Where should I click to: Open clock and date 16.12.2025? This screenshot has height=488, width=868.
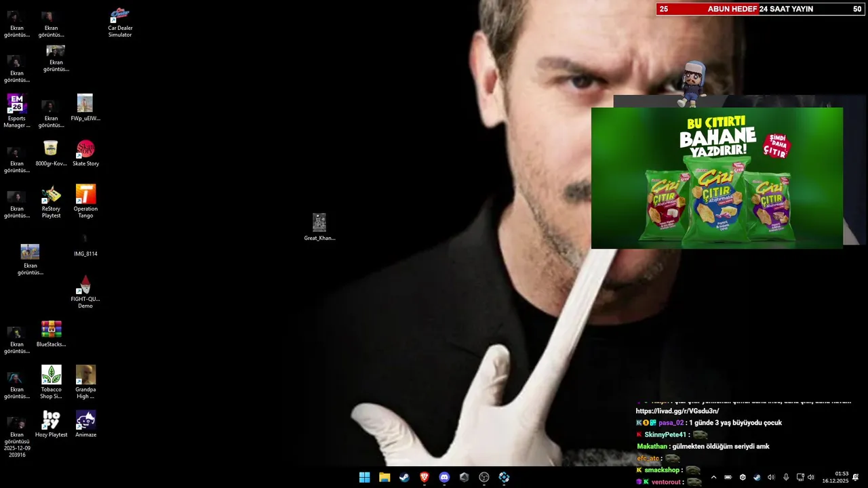835,477
